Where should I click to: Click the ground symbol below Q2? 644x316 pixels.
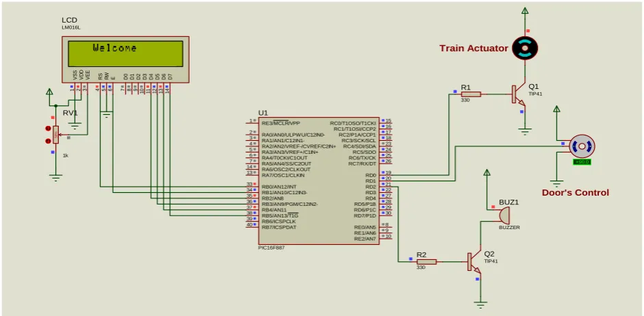[x=480, y=304]
